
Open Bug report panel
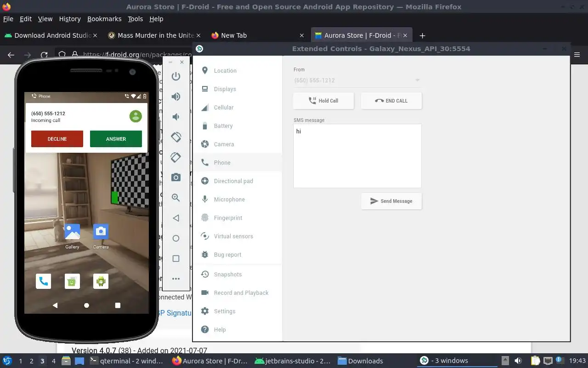[x=237, y=254]
